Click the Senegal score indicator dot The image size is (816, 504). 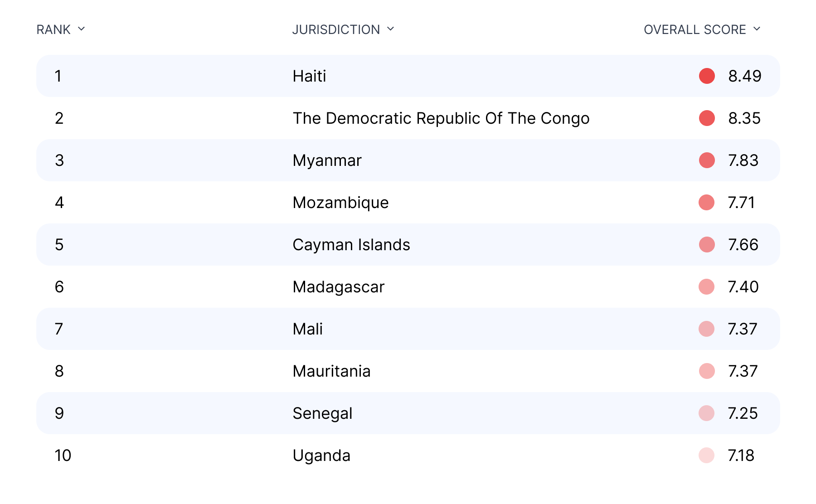[707, 413]
